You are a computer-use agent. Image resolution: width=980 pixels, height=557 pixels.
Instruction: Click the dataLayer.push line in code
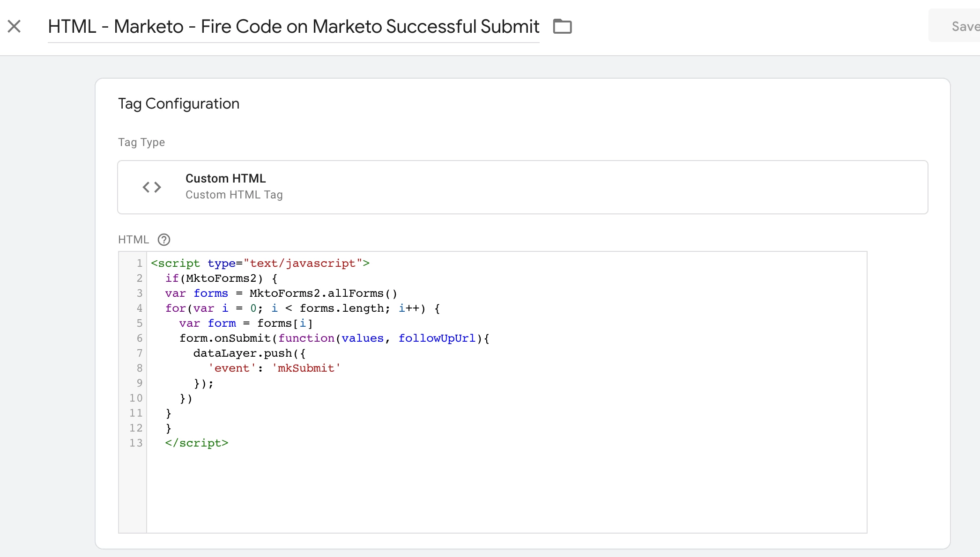(249, 353)
